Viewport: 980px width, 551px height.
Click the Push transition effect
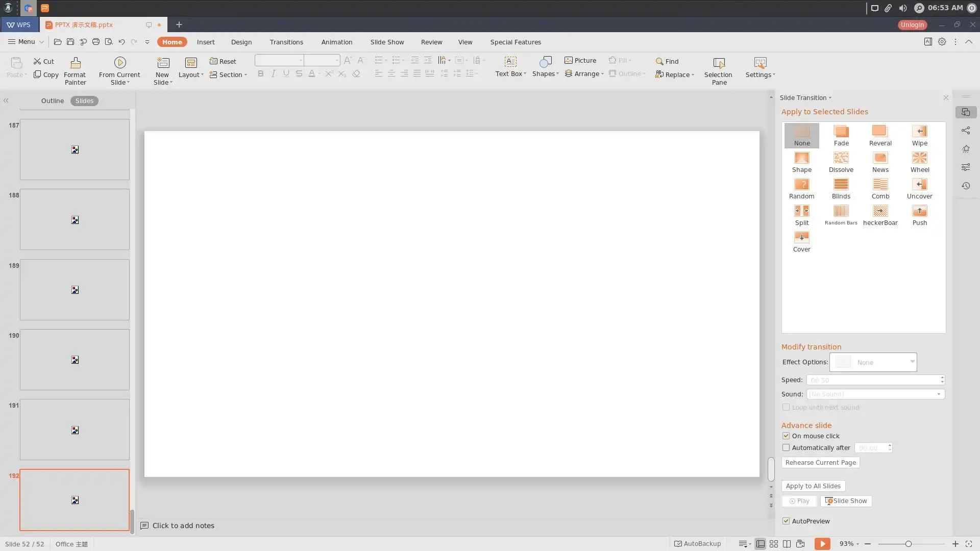pyautogui.click(x=919, y=215)
